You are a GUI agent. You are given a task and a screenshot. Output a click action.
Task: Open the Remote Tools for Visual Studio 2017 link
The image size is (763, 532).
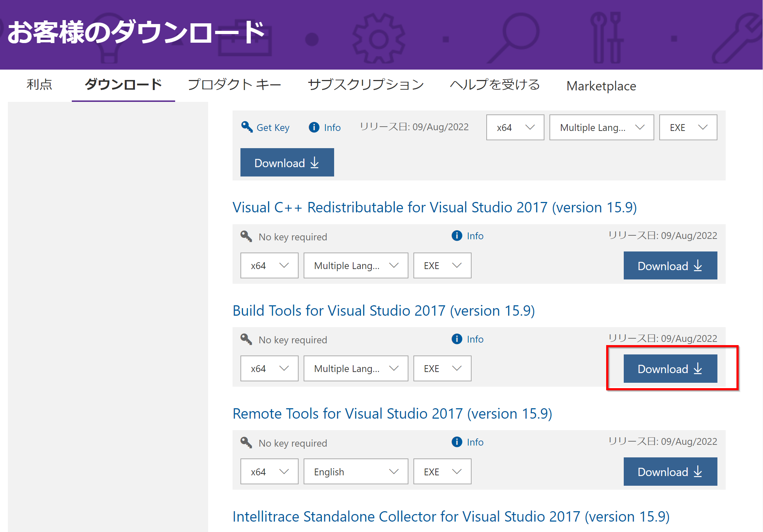pos(392,414)
